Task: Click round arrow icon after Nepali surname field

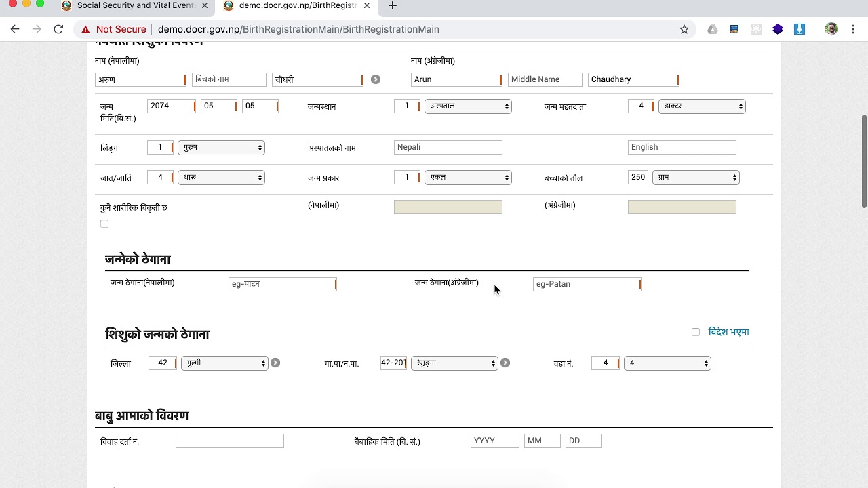Action: tap(376, 79)
